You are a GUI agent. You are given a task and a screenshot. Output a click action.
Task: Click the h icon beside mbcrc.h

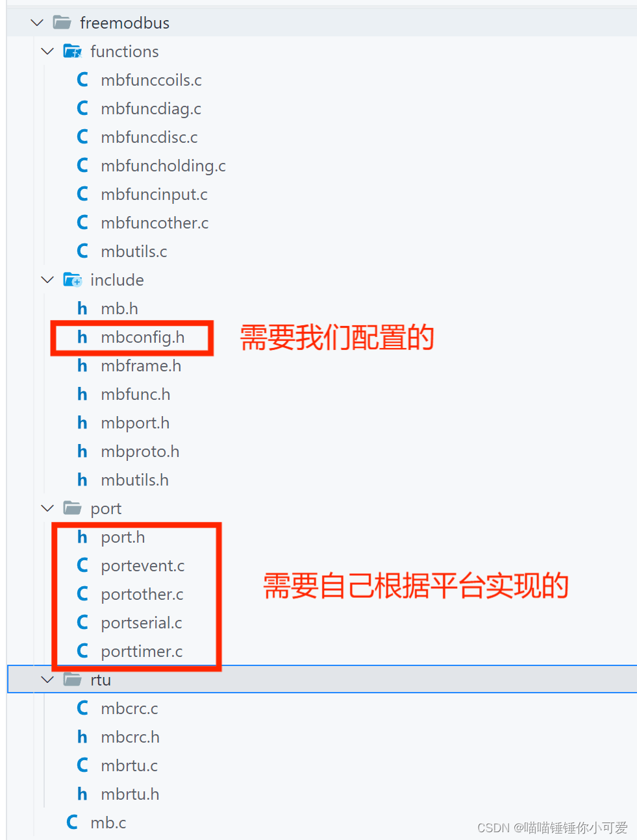click(82, 737)
